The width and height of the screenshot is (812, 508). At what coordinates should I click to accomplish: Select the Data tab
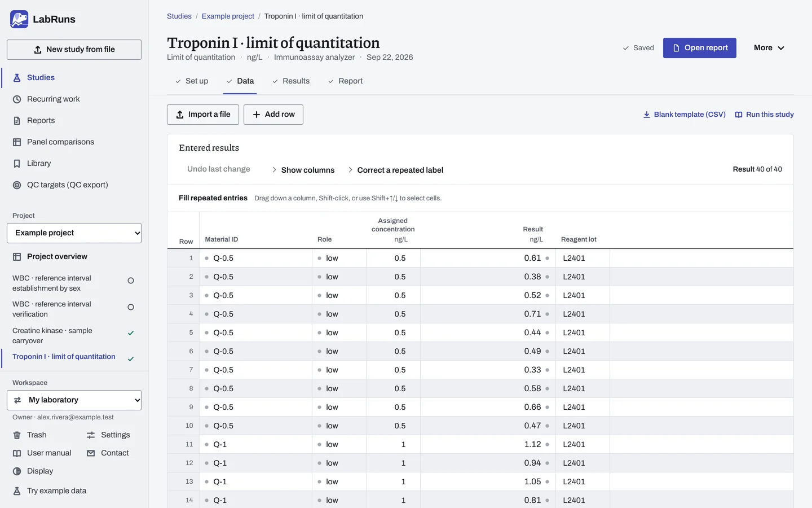pos(240,81)
